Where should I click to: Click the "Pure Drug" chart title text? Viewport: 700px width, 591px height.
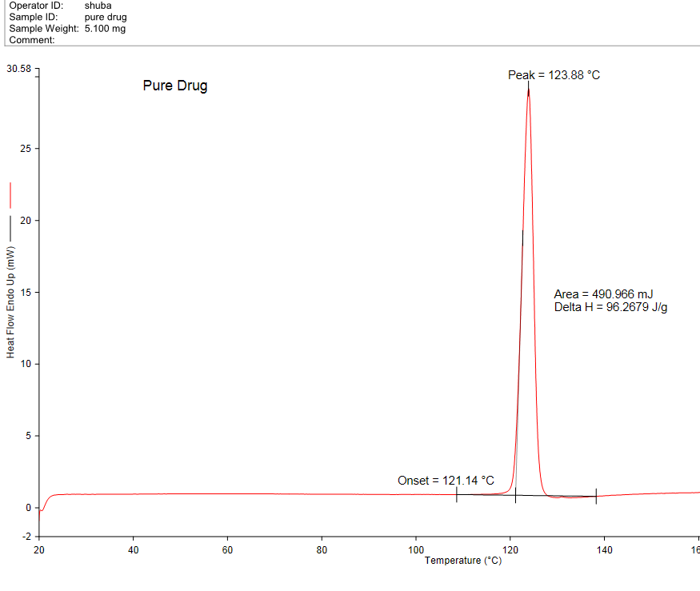[175, 86]
